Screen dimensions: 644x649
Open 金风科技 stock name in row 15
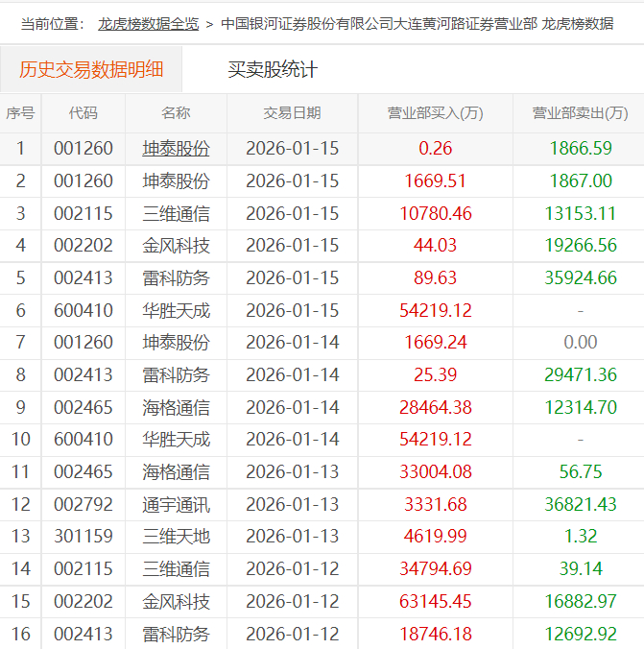pyautogui.click(x=176, y=601)
